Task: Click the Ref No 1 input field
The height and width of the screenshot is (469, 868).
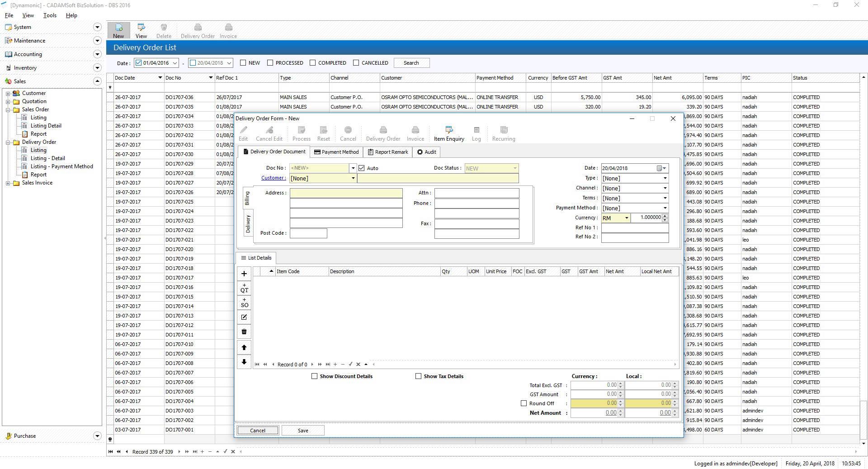Action: (635, 228)
